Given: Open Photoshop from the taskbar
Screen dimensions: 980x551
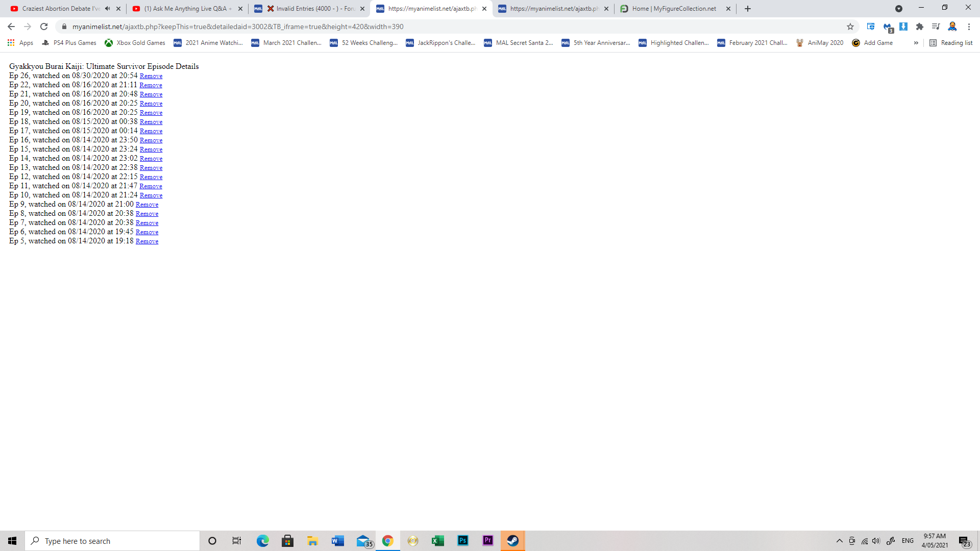Looking at the screenshot, I should [x=463, y=541].
